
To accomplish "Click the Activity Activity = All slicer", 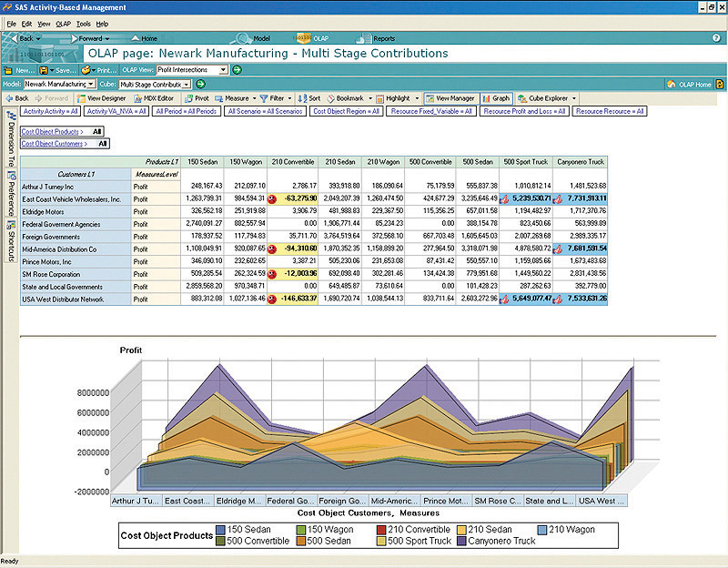I will [51, 111].
